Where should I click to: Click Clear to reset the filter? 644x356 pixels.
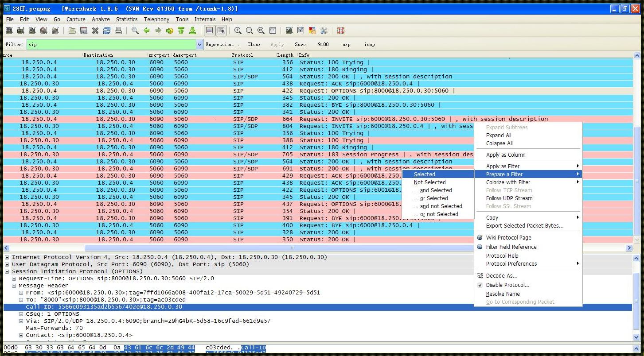click(254, 44)
